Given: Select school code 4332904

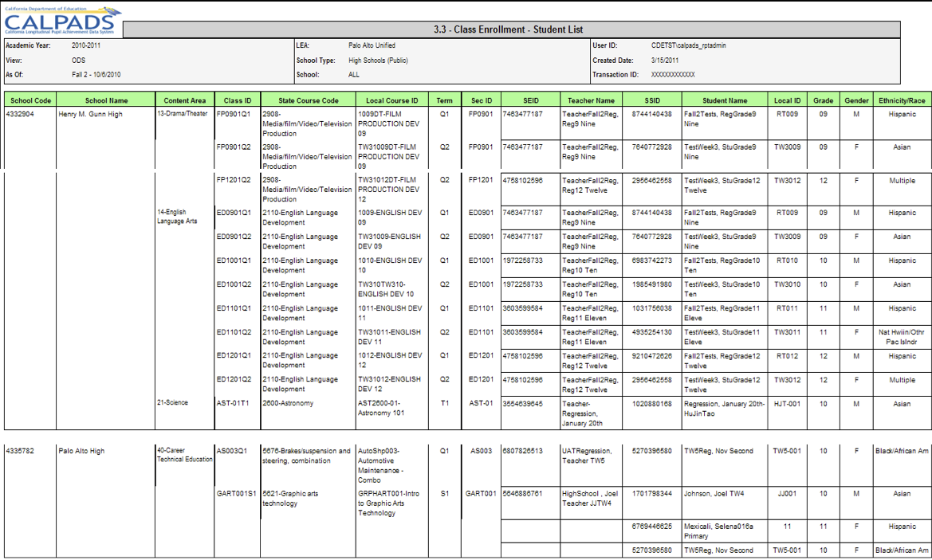Looking at the screenshot, I should (x=20, y=114).
